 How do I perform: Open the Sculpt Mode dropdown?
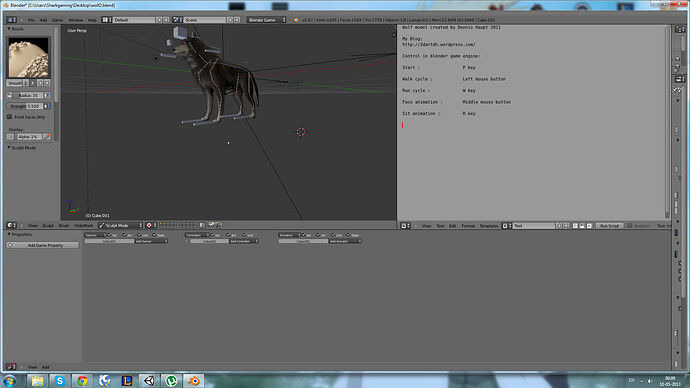[121, 225]
